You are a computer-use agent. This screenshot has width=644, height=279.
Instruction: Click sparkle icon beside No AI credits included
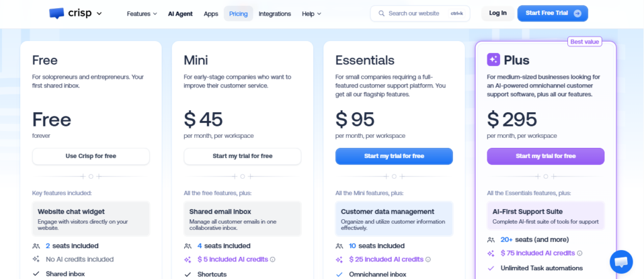coord(36,259)
